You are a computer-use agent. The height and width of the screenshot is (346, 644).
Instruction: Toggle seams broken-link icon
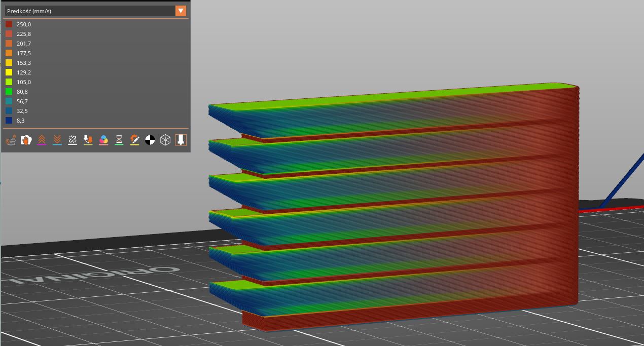click(73, 140)
